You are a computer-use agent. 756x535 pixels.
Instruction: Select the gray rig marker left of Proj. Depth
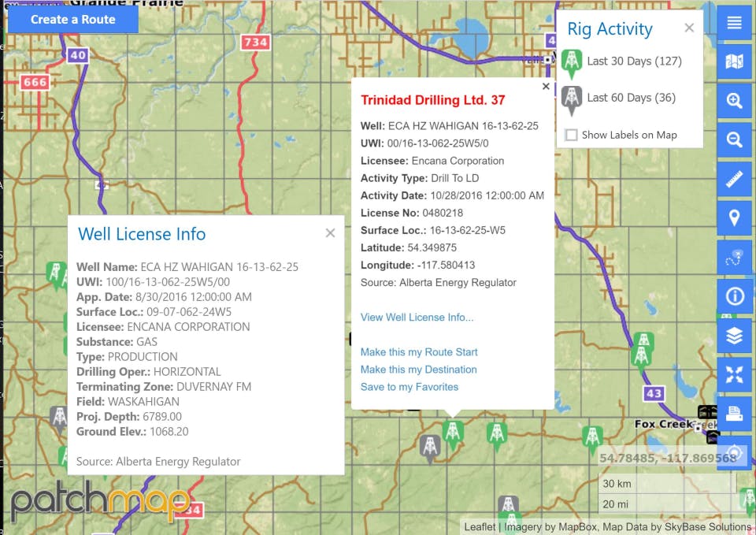point(59,418)
